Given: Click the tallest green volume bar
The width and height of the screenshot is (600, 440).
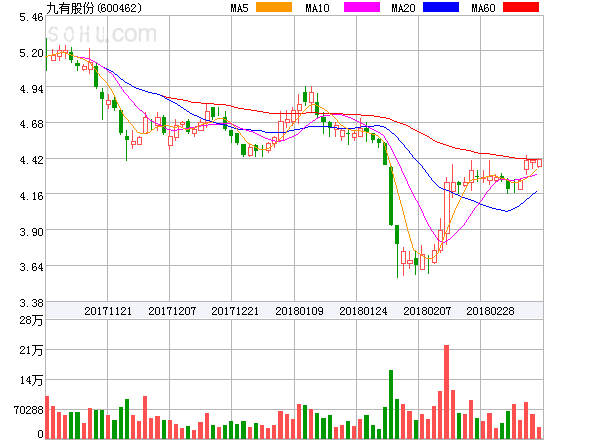Looking at the screenshot, I should click(x=391, y=404).
